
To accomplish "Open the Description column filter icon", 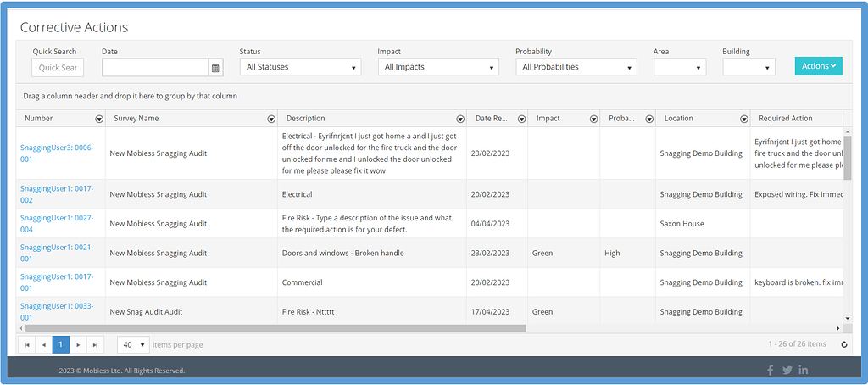I will (460, 119).
